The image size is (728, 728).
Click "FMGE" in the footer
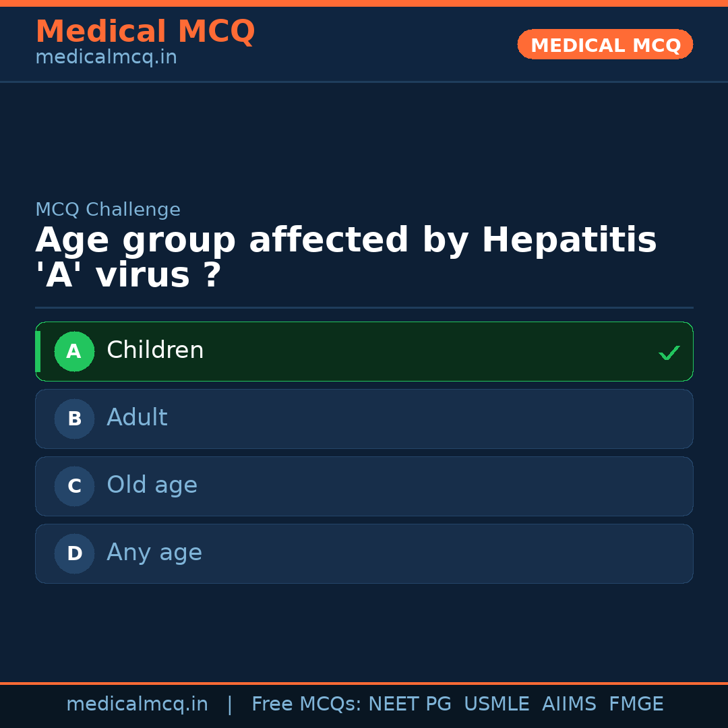[636, 704]
